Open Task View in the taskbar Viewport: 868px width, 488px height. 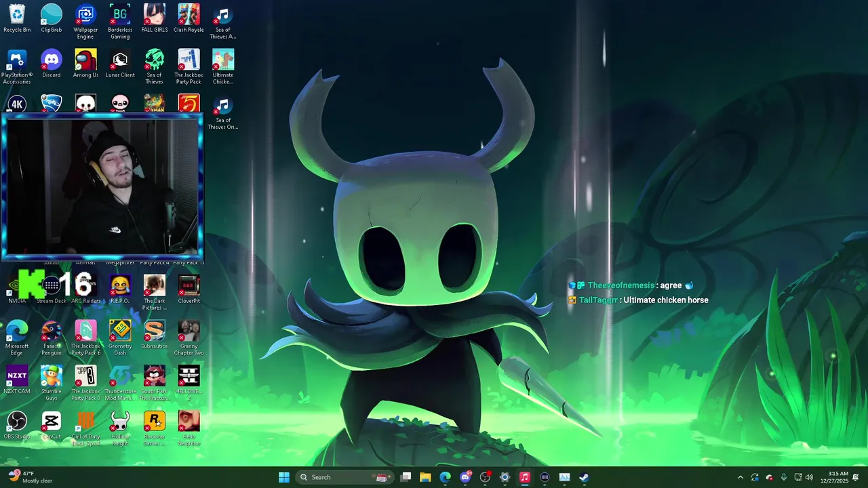pyautogui.click(x=406, y=477)
